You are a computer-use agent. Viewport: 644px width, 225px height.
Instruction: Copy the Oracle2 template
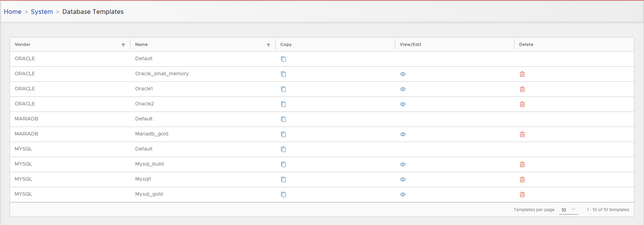283,104
